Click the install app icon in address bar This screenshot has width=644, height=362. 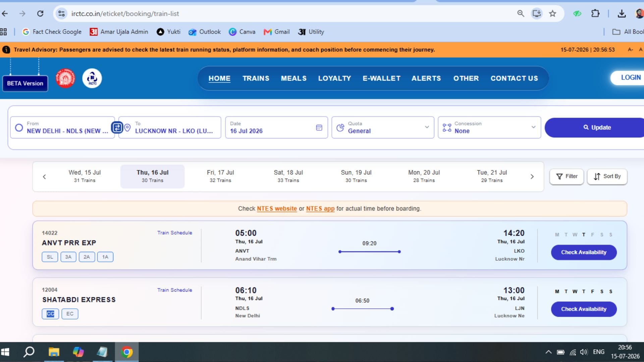pyautogui.click(x=537, y=13)
